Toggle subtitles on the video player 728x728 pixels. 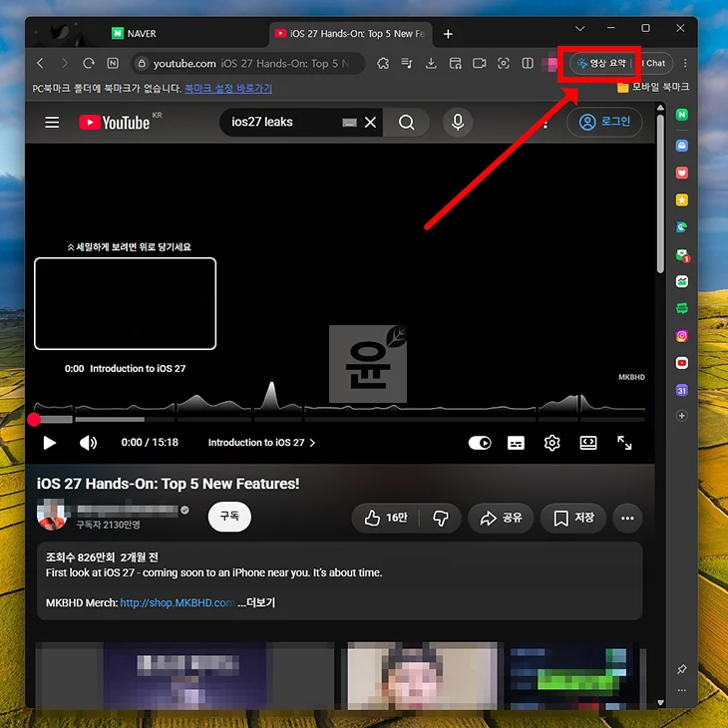tap(516, 443)
